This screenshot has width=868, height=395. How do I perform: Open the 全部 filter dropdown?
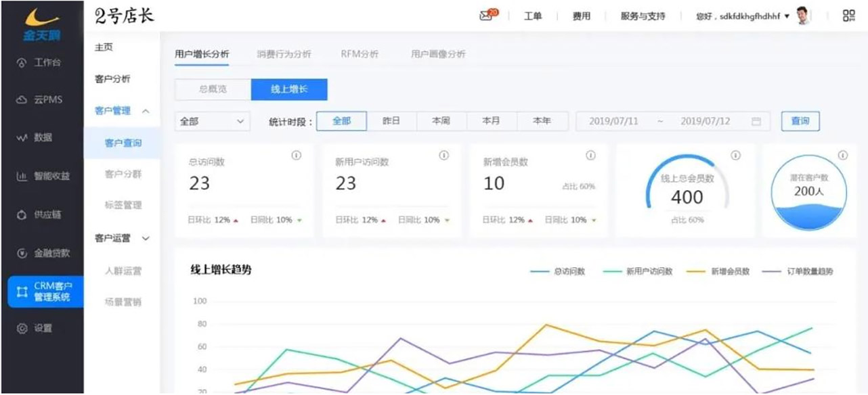tap(212, 122)
